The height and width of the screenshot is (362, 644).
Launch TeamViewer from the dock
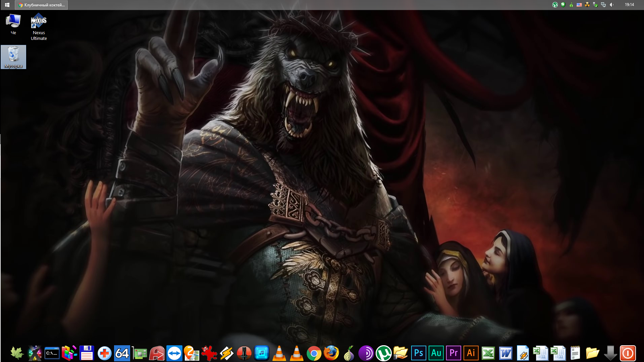coord(174,353)
